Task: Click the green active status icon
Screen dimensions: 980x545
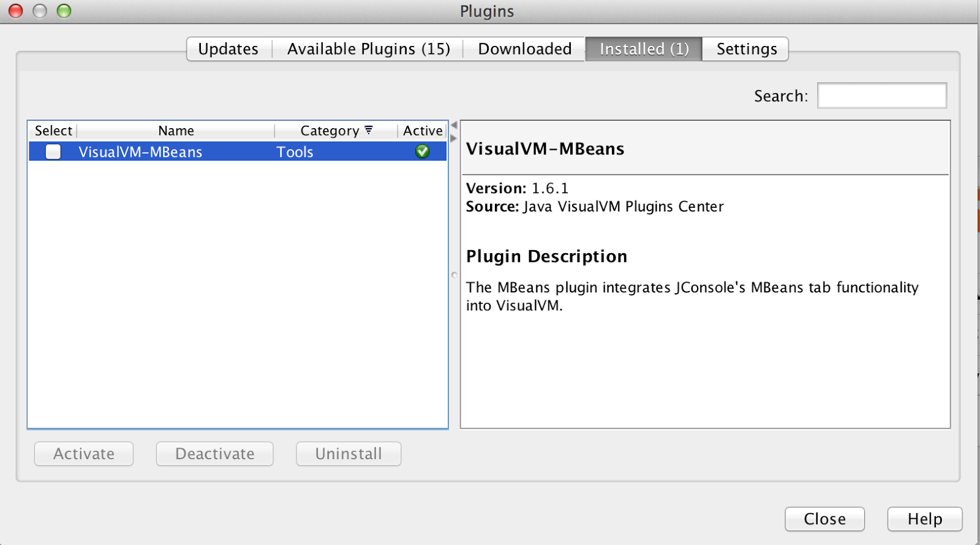Action: (422, 151)
